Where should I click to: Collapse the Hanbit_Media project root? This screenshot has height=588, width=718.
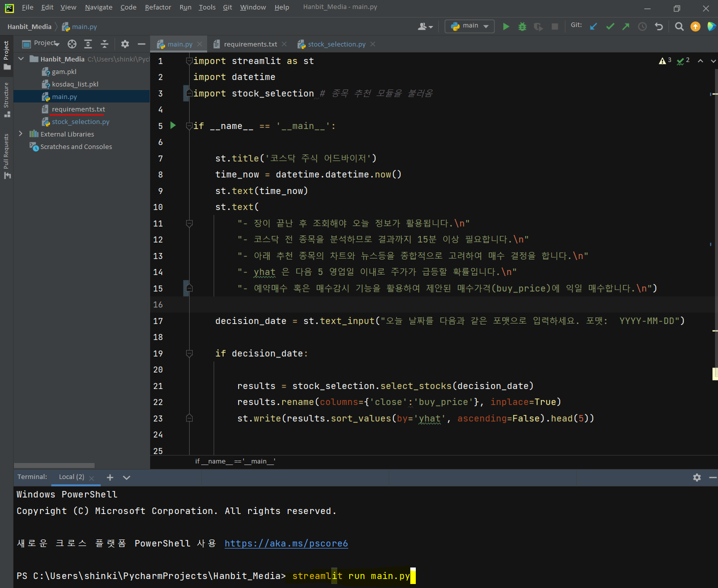(x=21, y=59)
